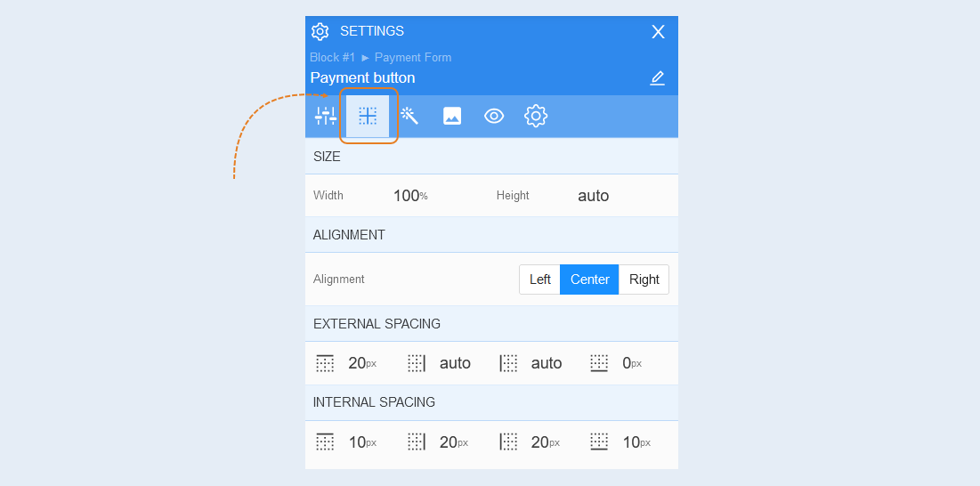The width and height of the screenshot is (980, 486).
Task: Open the eye visibility tab
Action: 494,117
